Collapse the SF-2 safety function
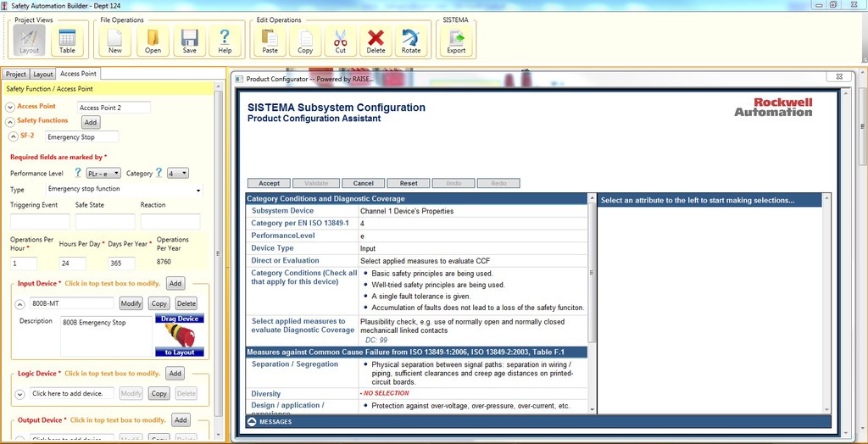 (x=14, y=136)
